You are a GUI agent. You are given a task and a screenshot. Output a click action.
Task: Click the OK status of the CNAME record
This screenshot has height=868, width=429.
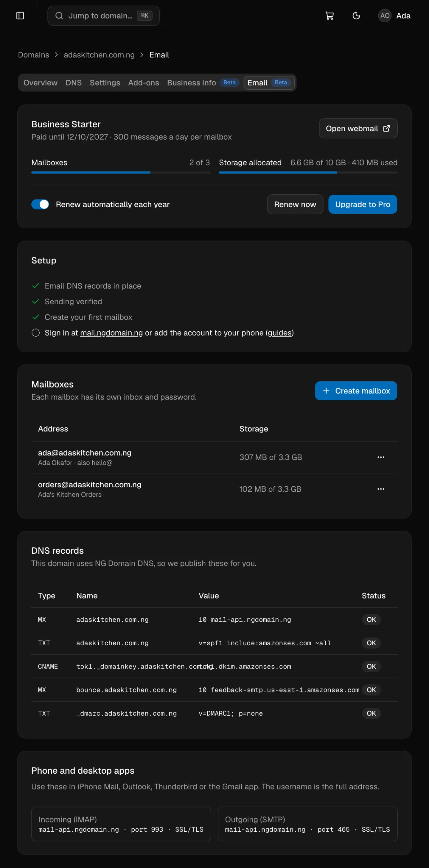tap(371, 666)
